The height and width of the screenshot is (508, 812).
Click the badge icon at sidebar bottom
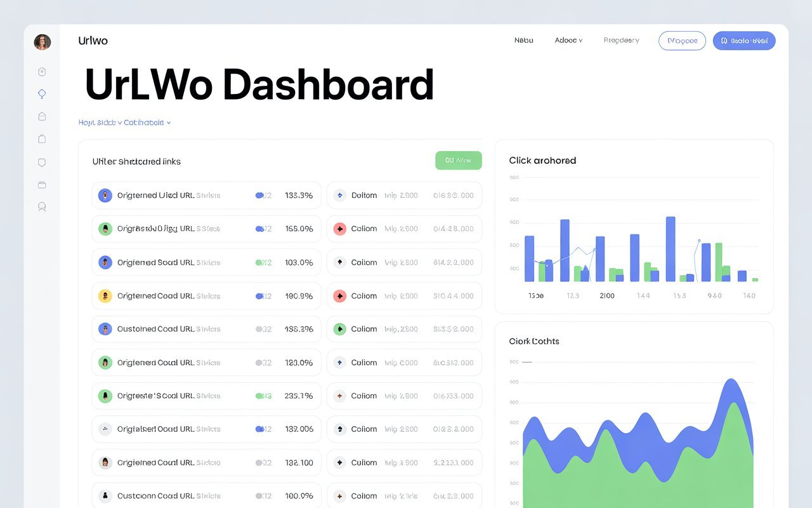(42, 207)
